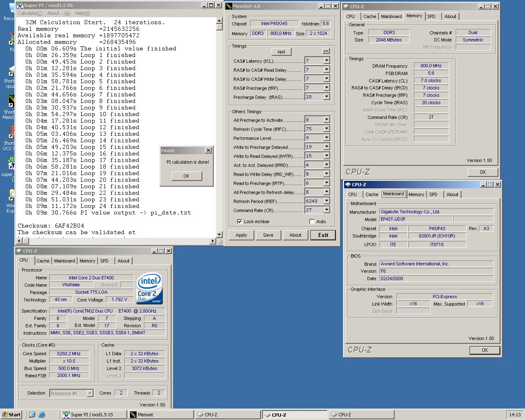The image size is (525, 420).
Task: Expand Precharge Delay (tRAS) dropdown
Action: 326,97
